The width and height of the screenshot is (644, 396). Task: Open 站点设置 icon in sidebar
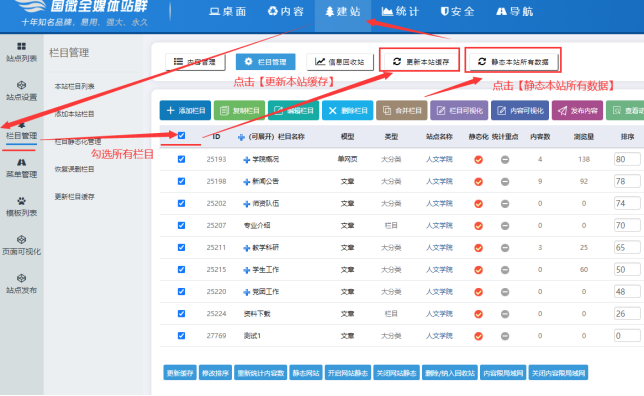[21, 85]
